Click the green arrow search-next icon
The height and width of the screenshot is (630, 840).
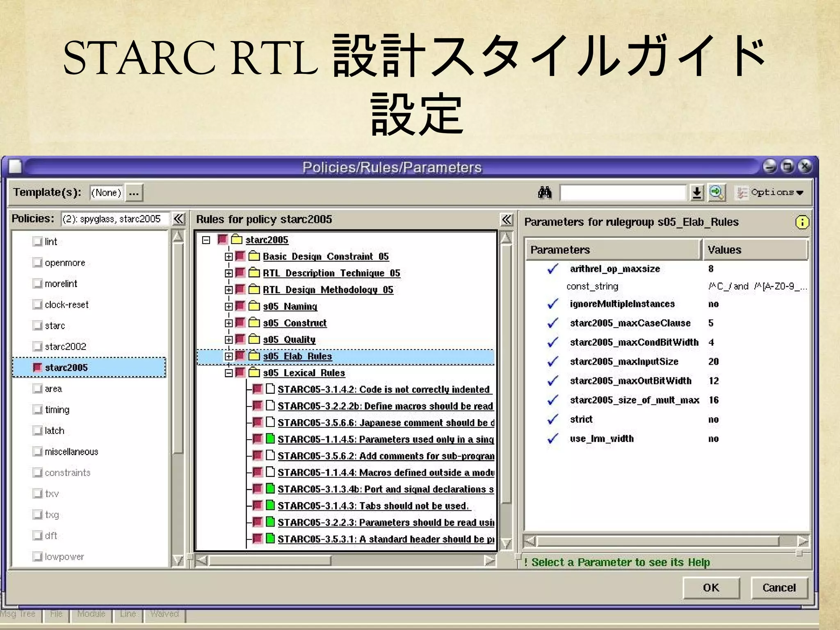716,192
